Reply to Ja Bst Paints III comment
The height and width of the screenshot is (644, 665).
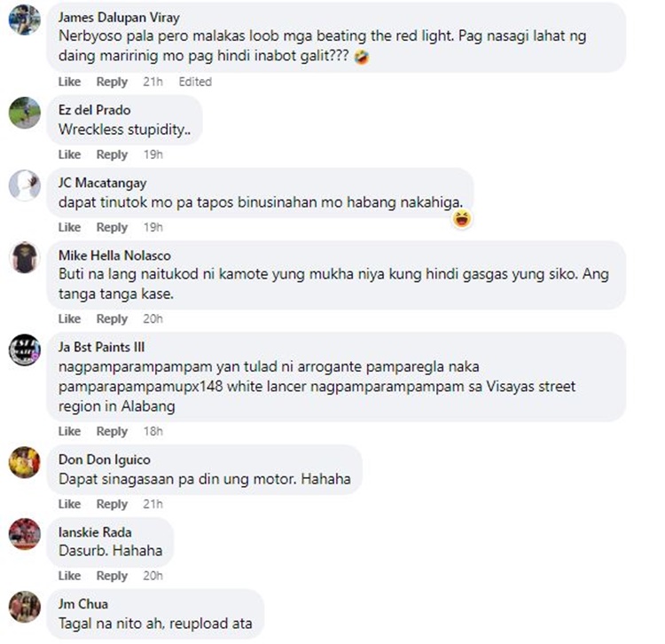(112, 431)
